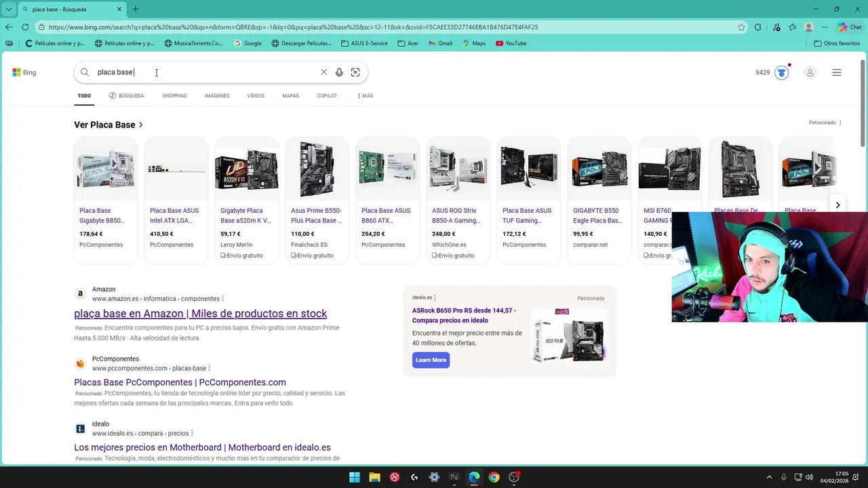Open the media control music icon
This screenshot has height=488, width=868.
[x=776, y=27]
